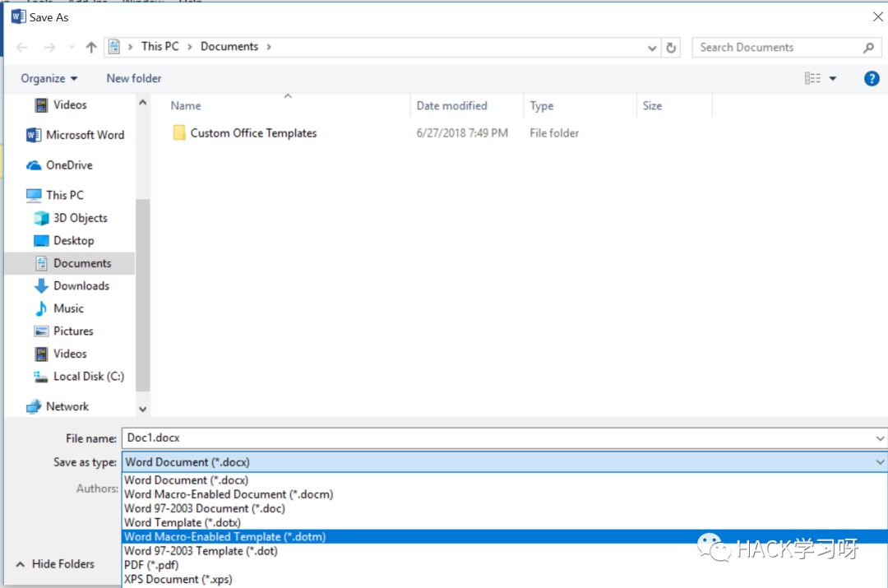Sort by the Size column header
This screenshot has width=888, height=588.
pos(652,106)
